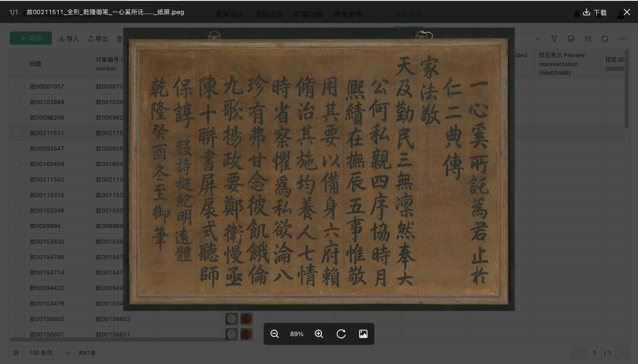Close the image preview overlay
Viewport: 638px width, 364px height.
[x=627, y=12]
